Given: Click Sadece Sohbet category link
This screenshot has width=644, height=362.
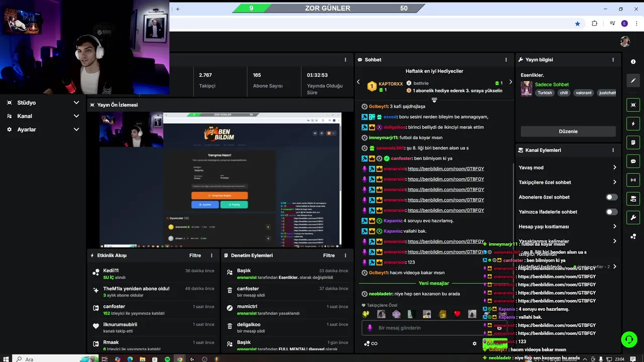Looking at the screenshot, I should [x=552, y=84].
